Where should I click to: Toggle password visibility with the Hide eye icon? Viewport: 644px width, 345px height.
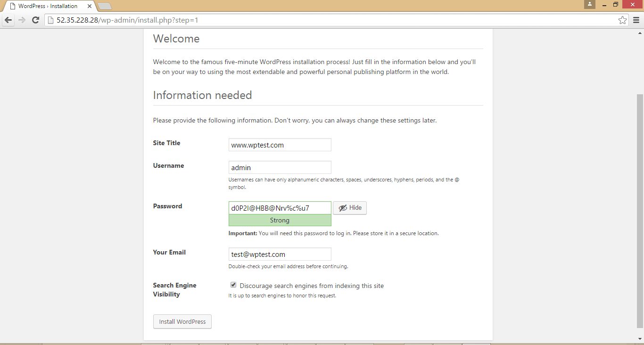[349, 208]
